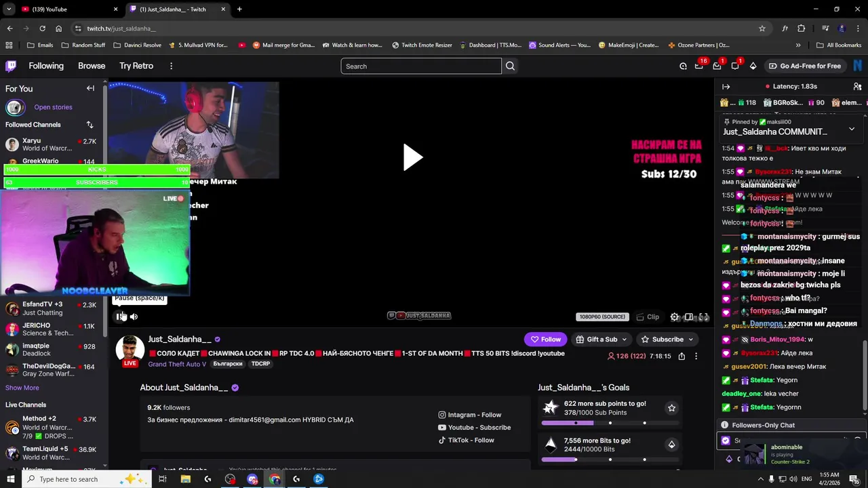Click Show More under followed channels
Screen dimensions: 868x488
tap(22, 388)
